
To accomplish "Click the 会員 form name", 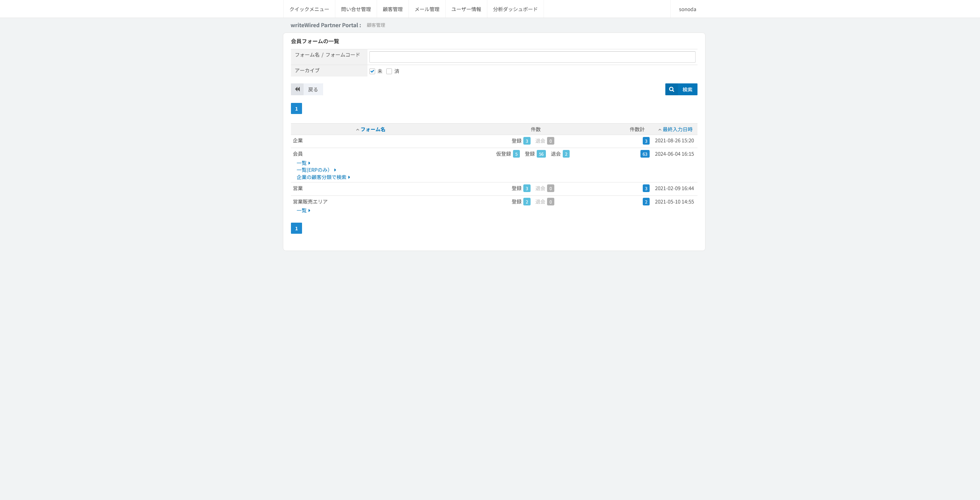I will (298, 154).
